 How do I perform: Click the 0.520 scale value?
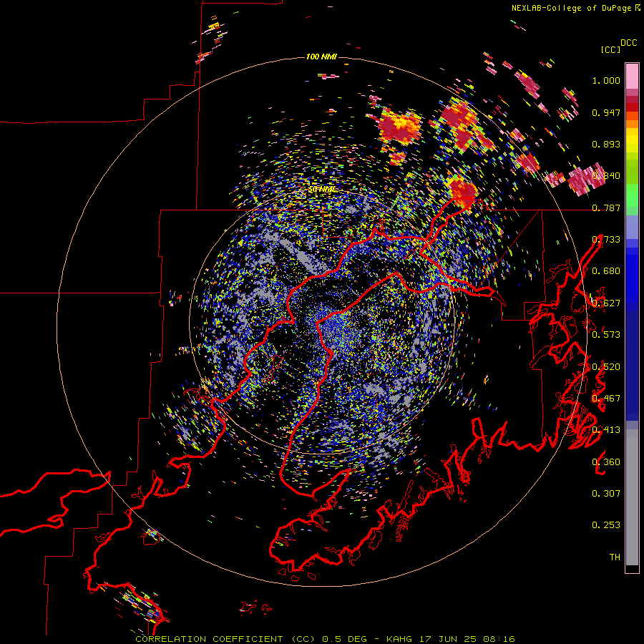coord(606,366)
